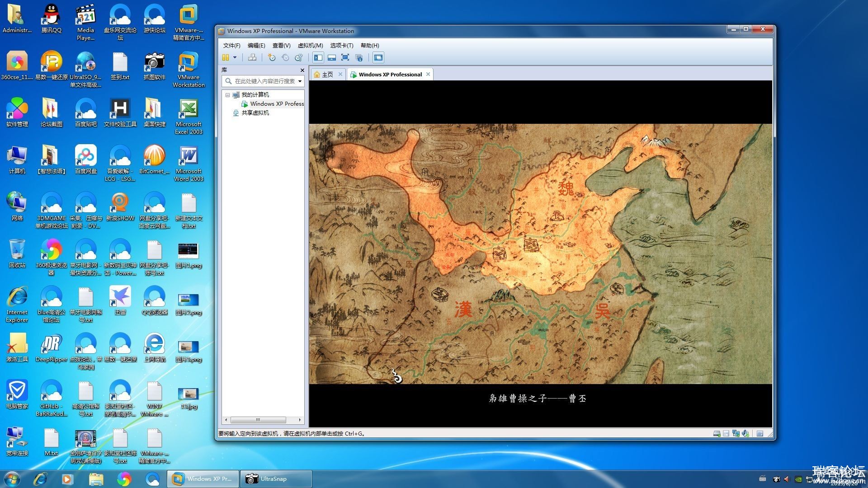Click the library horizontal scrollbar thumb
Viewport: 868px width, 488px height.
[258, 420]
